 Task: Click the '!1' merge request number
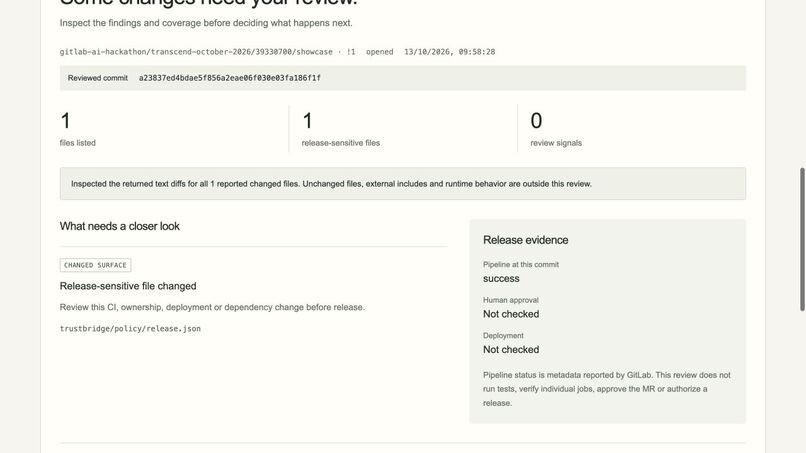pyautogui.click(x=351, y=52)
